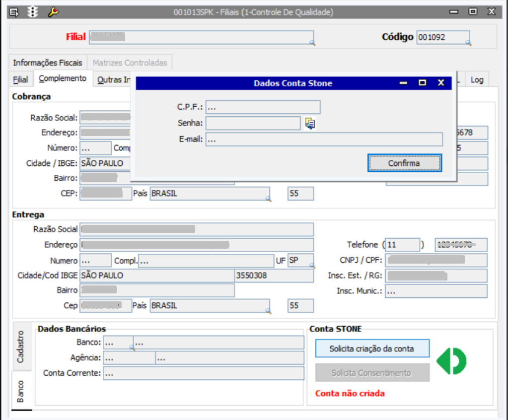
Task: Focus the C.P.F. input field
Action: [263, 107]
